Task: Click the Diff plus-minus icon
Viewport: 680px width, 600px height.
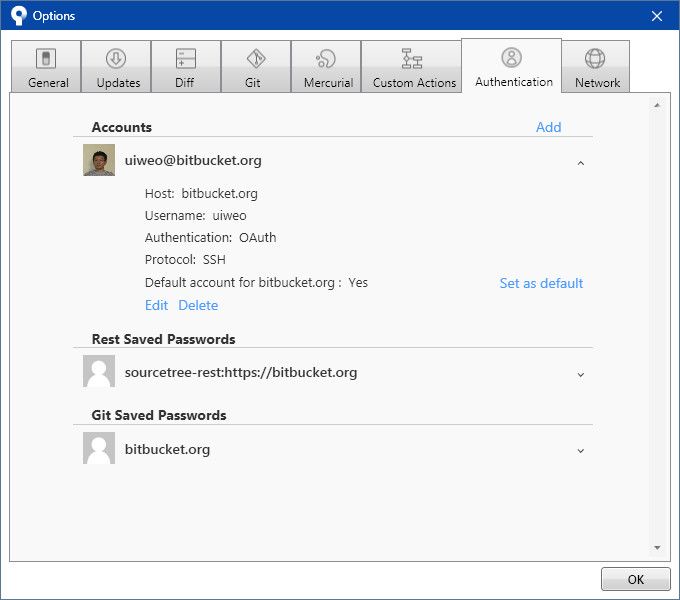Action: [x=186, y=58]
